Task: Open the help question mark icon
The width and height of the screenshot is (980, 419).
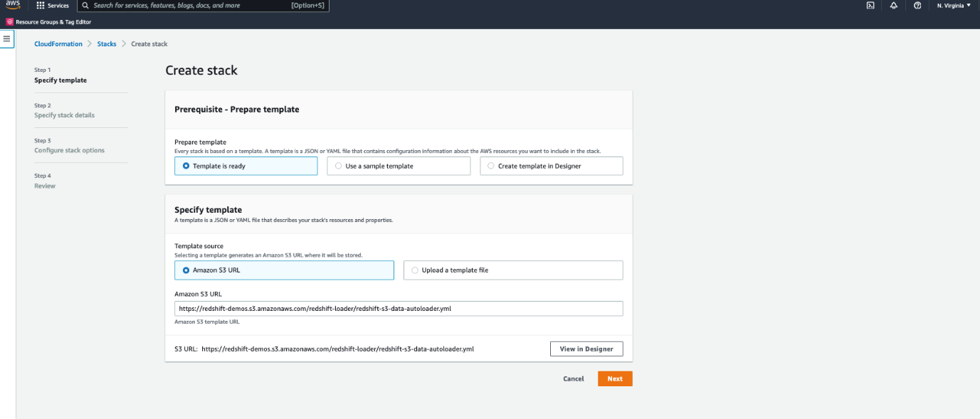Action: click(x=917, y=5)
